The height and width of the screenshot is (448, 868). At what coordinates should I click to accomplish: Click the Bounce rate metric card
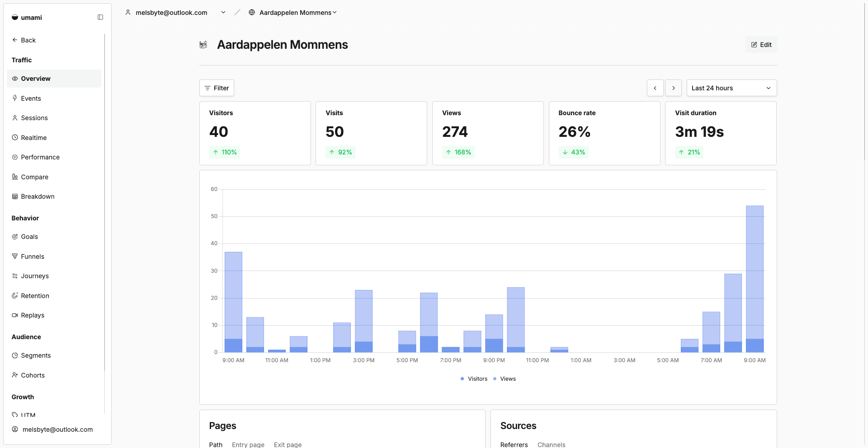click(x=604, y=133)
